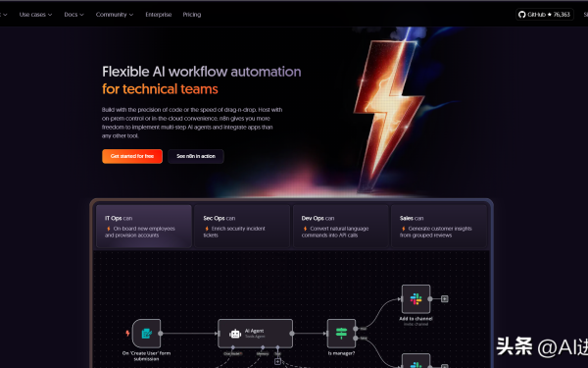Click the plus after the Add to channel node

tap(444, 299)
